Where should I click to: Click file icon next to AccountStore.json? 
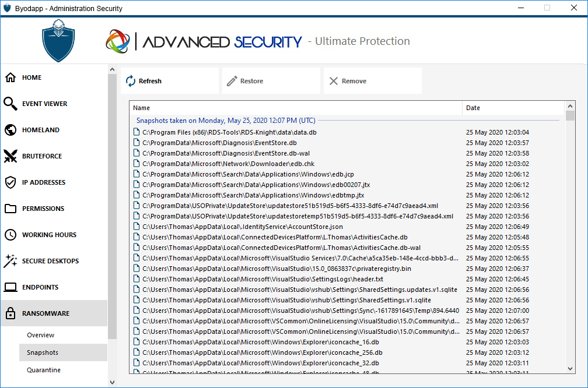click(x=136, y=227)
